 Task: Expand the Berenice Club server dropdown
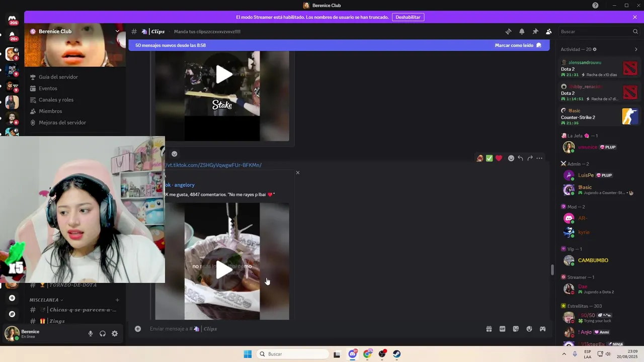pyautogui.click(x=117, y=31)
